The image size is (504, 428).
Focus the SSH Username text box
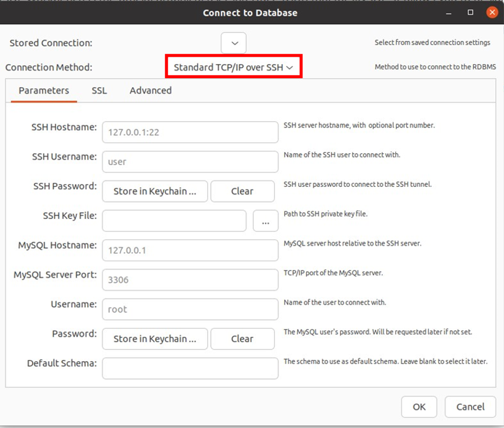[x=190, y=161]
